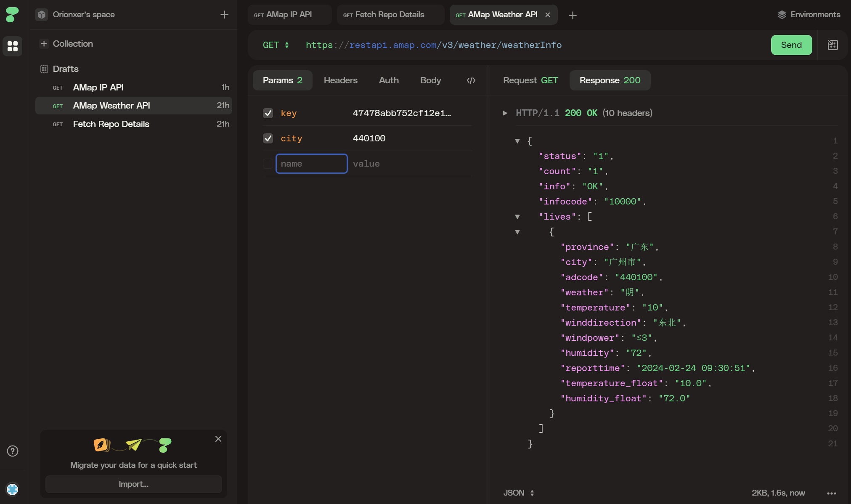Toggle checkbox for key parameter
The height and width of the screenshot is (504, 851).
point(268,113)
